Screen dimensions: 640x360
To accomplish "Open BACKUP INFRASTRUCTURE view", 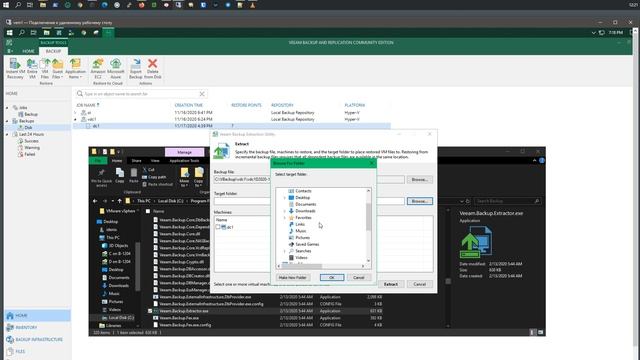I will click(37, 340).
